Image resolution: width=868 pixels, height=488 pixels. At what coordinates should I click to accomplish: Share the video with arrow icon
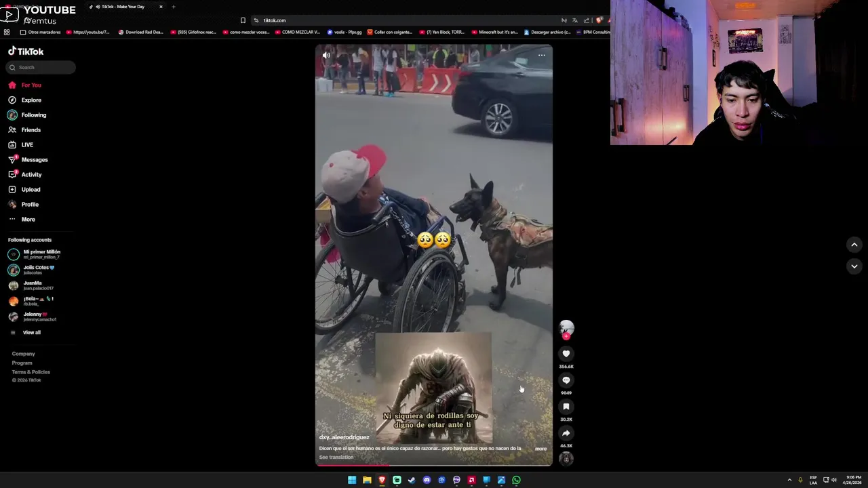pos(566,433)
